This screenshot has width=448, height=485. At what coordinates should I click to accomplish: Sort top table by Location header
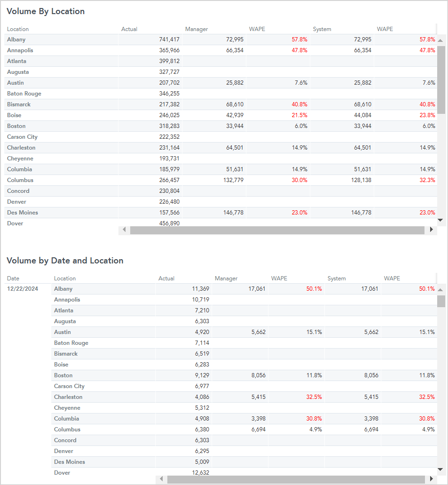click(18, 29)
